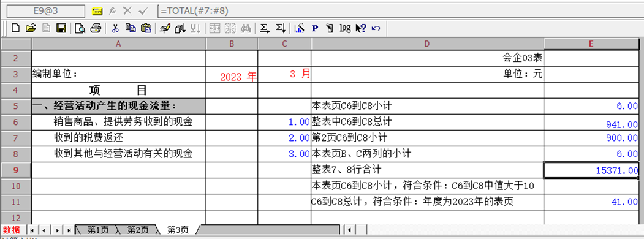Screen dimensions: 644x239
Task: Click the '收到的税费返还' cell
Action: click(x=119, y=138)
